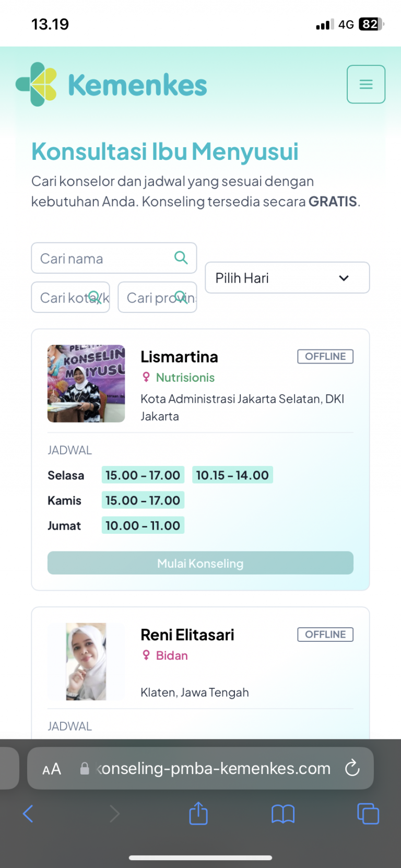Tap the konseling-pmba-kemenkes.com address bar

click(x=200, y=768)
